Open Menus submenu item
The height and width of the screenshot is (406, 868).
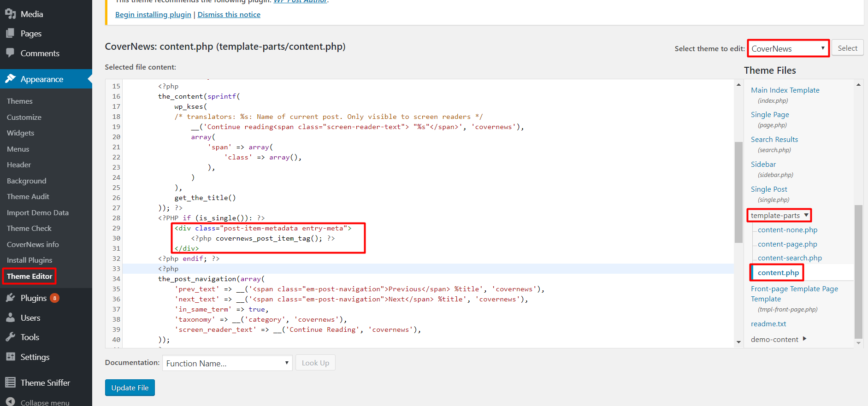(x=18, y=149)
